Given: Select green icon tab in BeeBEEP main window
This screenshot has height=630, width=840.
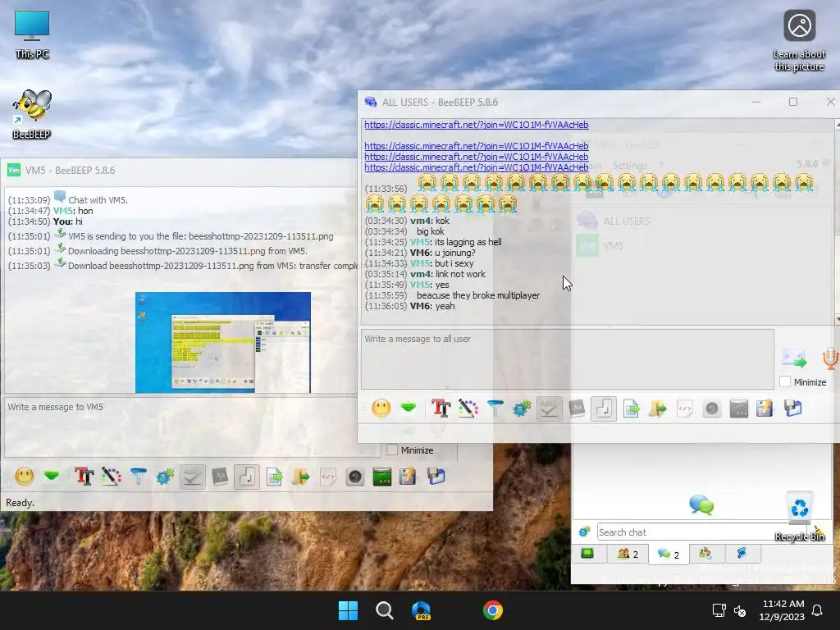Looking at the screenshot, I should click(587, 554).
